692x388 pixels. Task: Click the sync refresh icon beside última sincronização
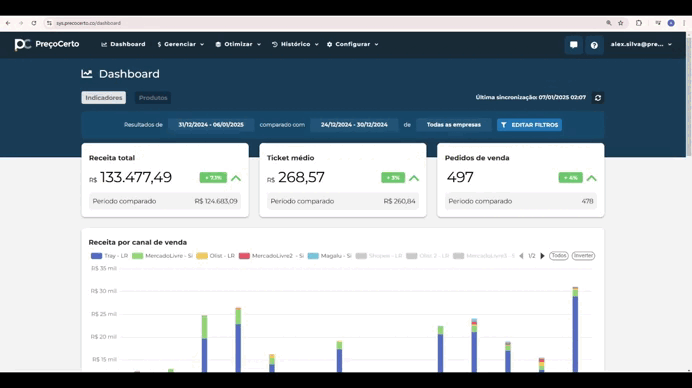(x=598, y=98)
